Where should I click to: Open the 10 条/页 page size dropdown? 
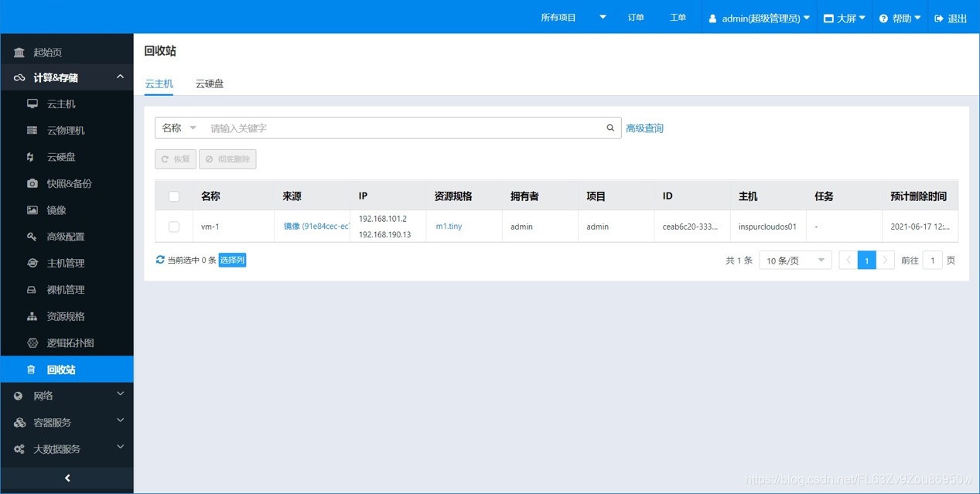pyautogui.click(x=796, y=261)
